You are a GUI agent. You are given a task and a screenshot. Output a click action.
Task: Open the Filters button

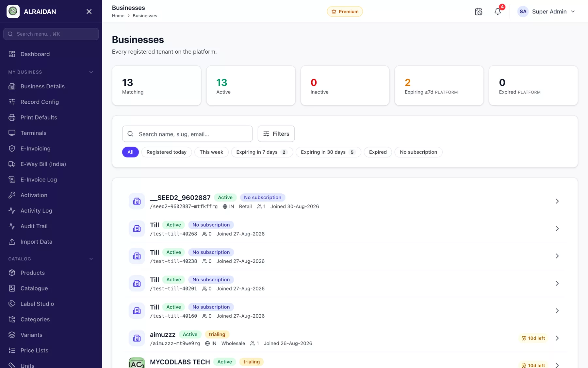point(276,134)
